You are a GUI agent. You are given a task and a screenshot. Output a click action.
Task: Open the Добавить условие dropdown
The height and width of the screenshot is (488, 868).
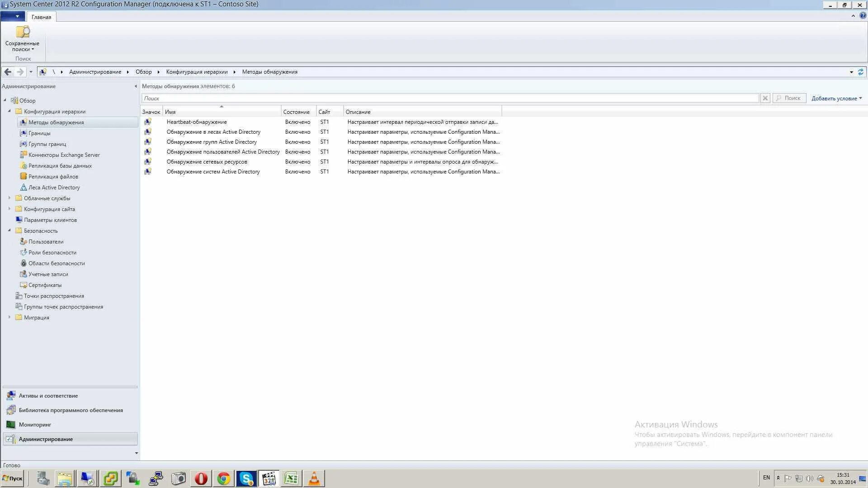click(836, 98)
